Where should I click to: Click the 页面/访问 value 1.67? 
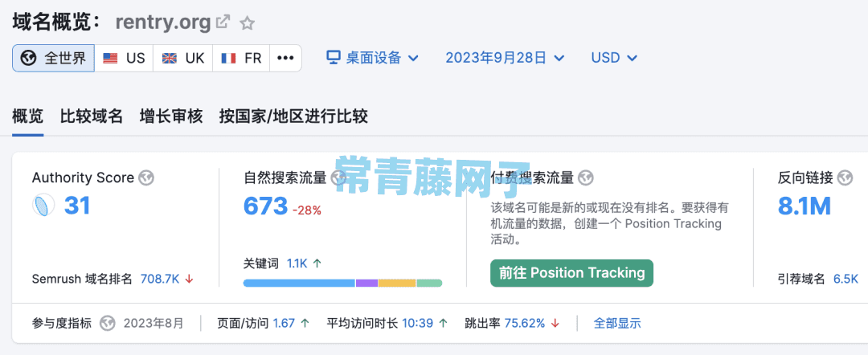tap(284, 323)
